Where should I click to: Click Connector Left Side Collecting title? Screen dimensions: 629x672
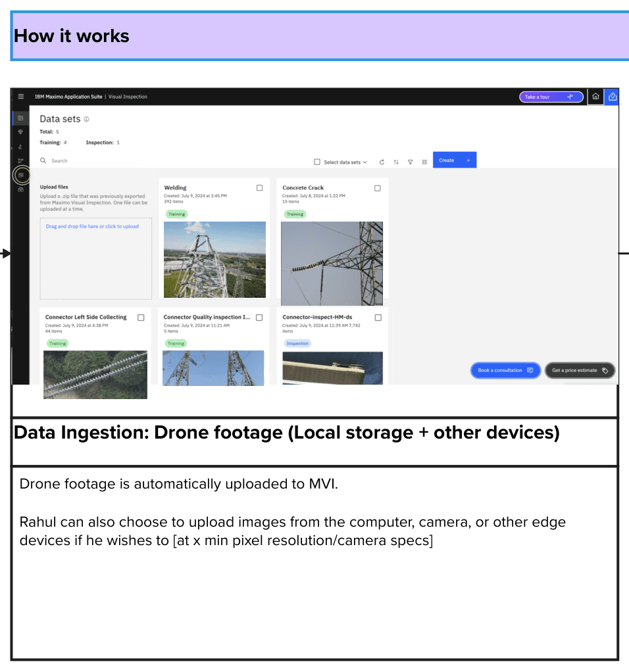click(86, 317)
